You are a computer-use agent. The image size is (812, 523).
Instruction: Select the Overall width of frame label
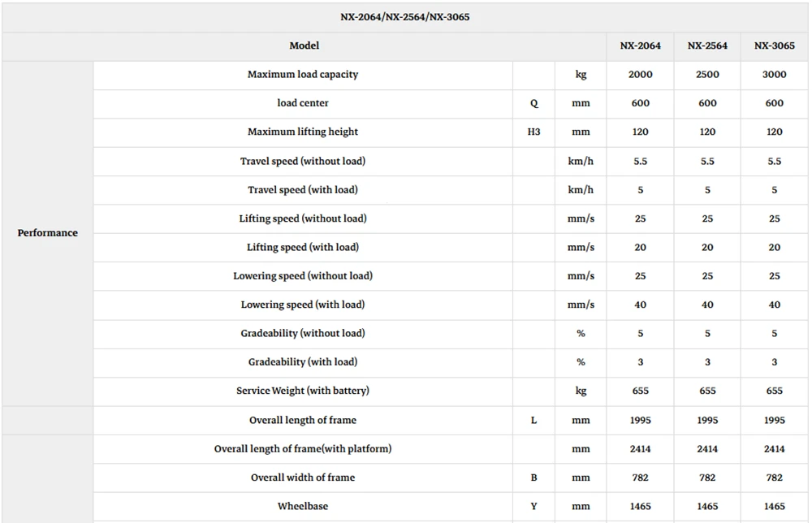[x=303, y=478]
